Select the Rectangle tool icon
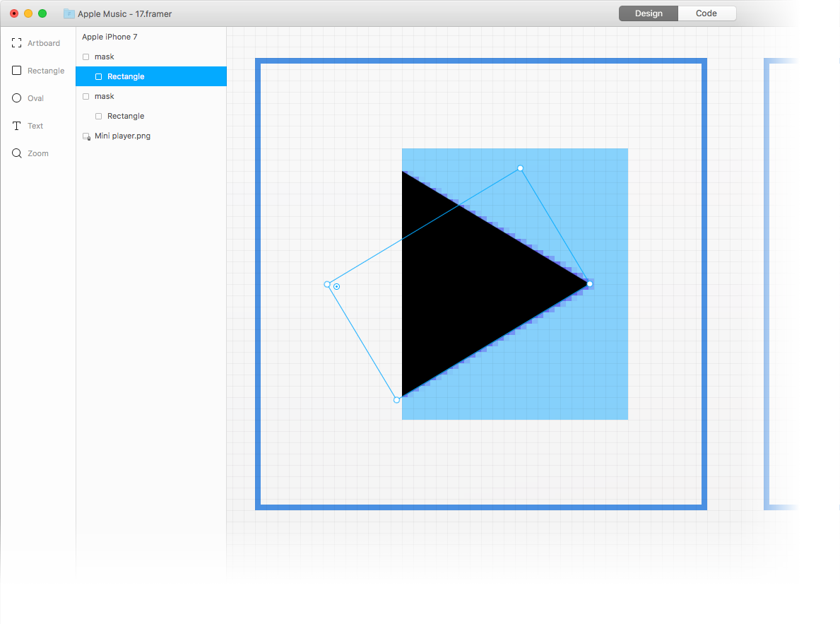This screenshot has width=840, height=624. 17,70
